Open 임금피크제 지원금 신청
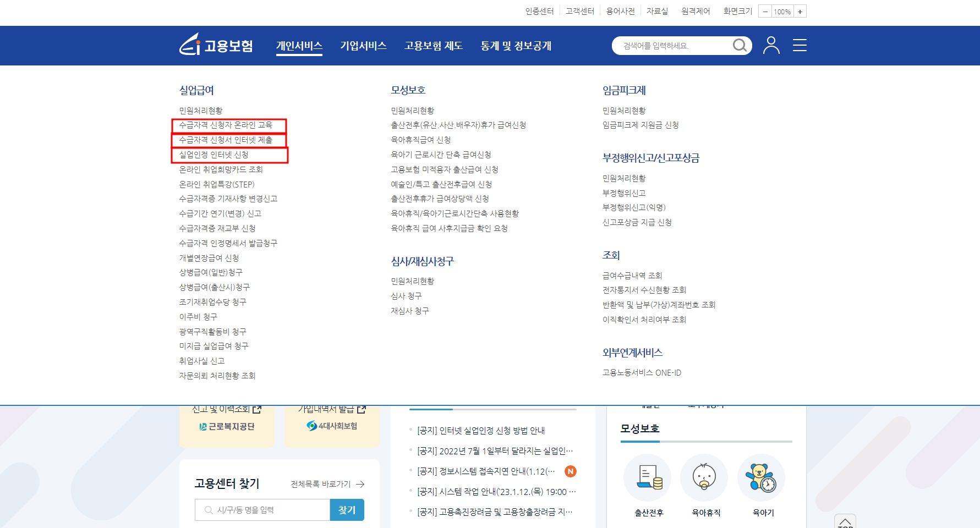Viewport: 980px width, 528px height. pos(640,125)
